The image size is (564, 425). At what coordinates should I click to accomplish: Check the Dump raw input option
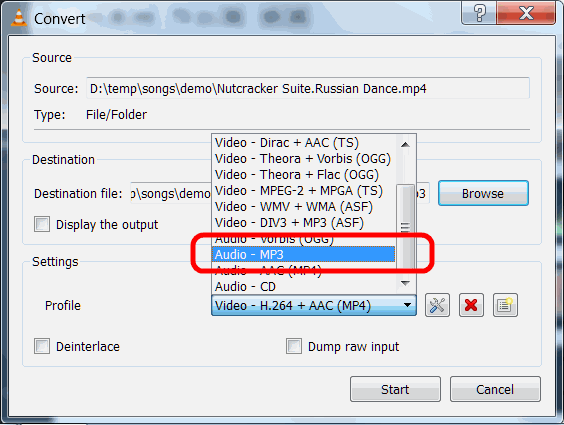tap(294, 346)
